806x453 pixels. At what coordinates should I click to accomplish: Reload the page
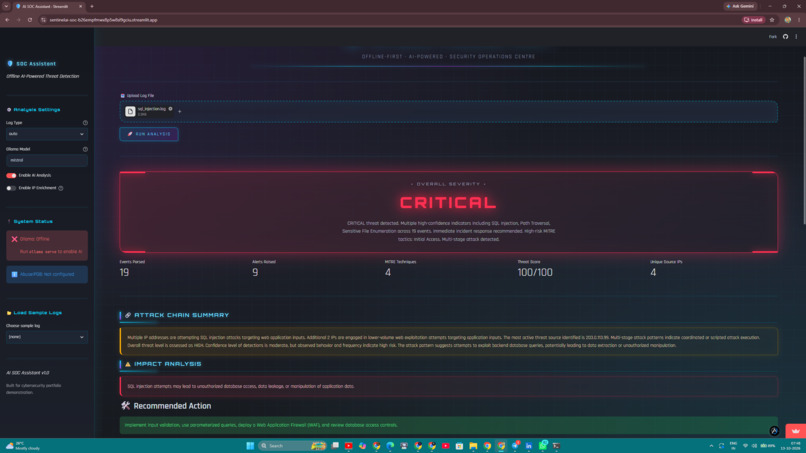click(30, 20)
